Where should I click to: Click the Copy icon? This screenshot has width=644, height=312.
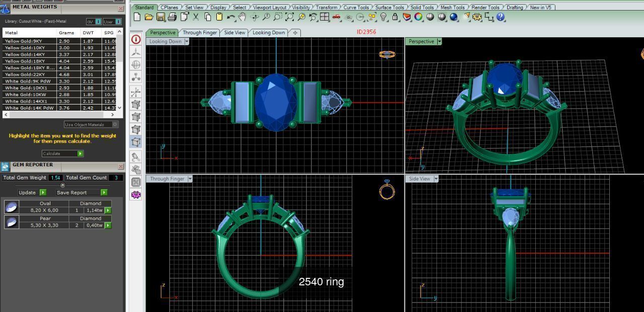coord(207,17)
